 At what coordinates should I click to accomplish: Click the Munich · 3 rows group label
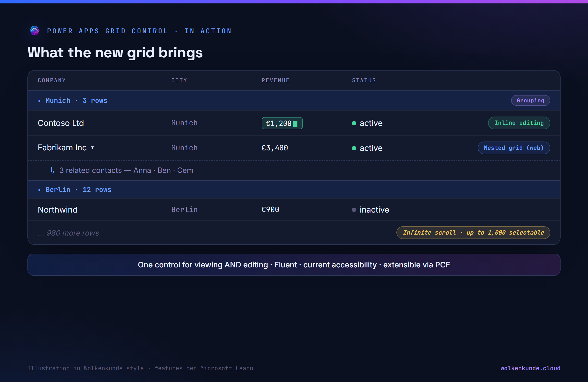[76, 100]
